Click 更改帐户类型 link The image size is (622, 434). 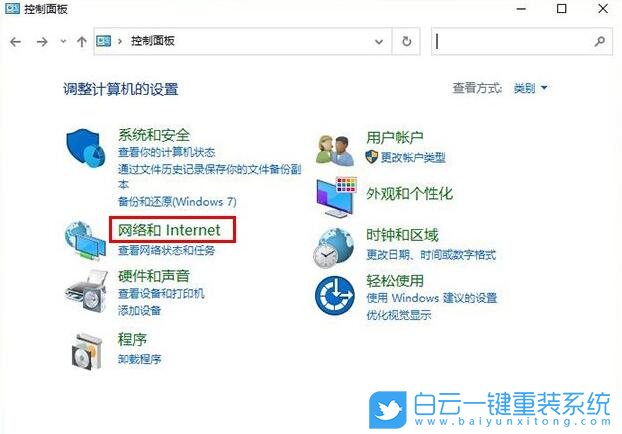point(405,157)
